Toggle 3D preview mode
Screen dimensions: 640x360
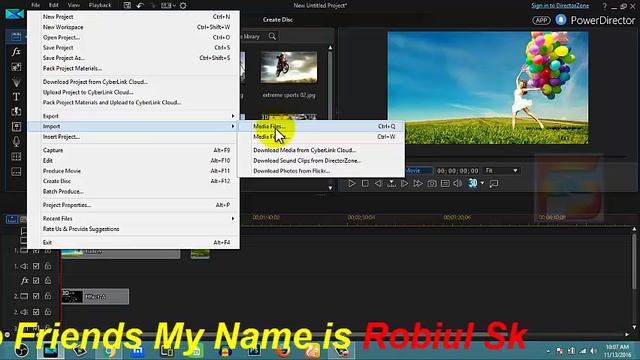[x=473, y=183]
